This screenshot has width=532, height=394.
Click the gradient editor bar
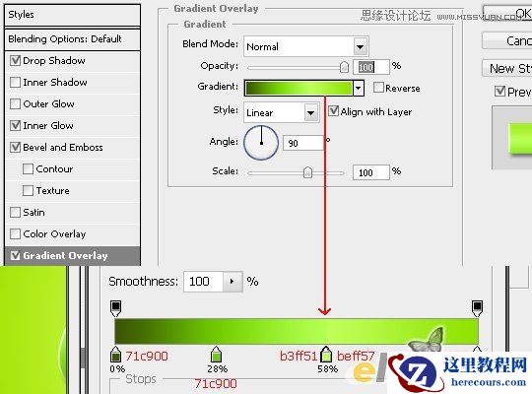[297, 331]
